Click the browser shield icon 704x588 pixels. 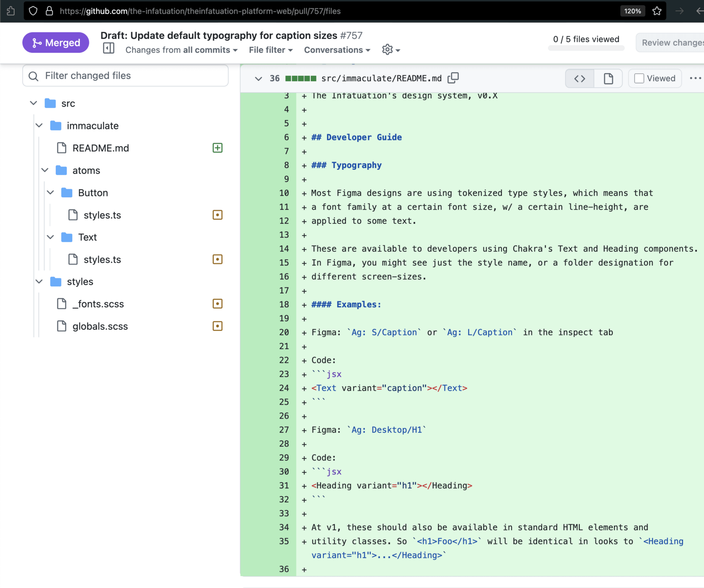coord(33,11)
